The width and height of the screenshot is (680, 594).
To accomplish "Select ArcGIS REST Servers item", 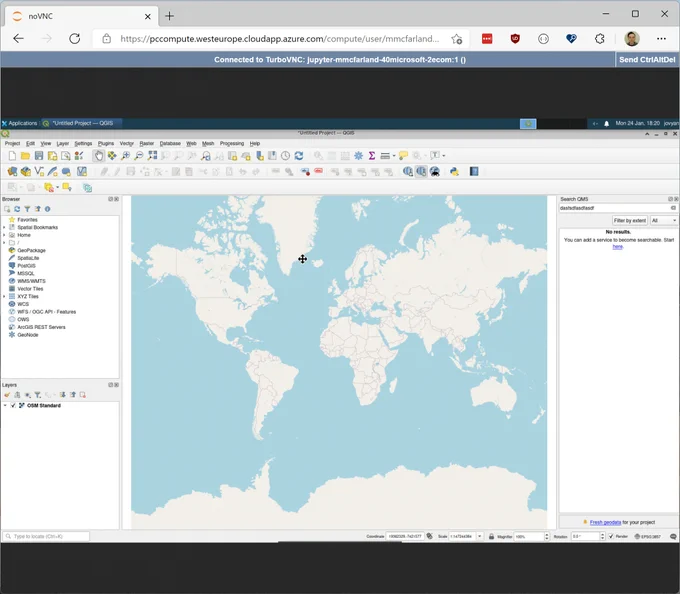I will coord(41,327).
